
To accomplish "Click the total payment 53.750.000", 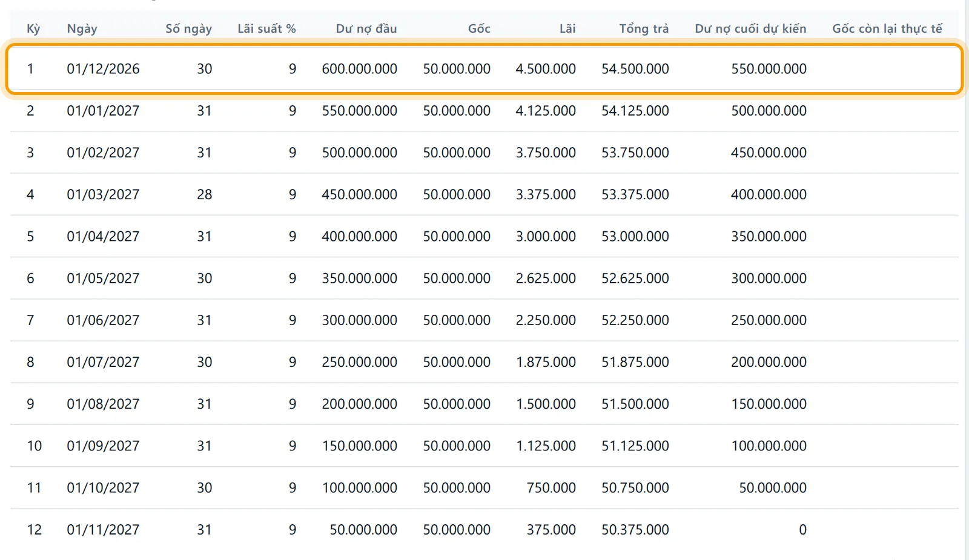I will point(635,153).
